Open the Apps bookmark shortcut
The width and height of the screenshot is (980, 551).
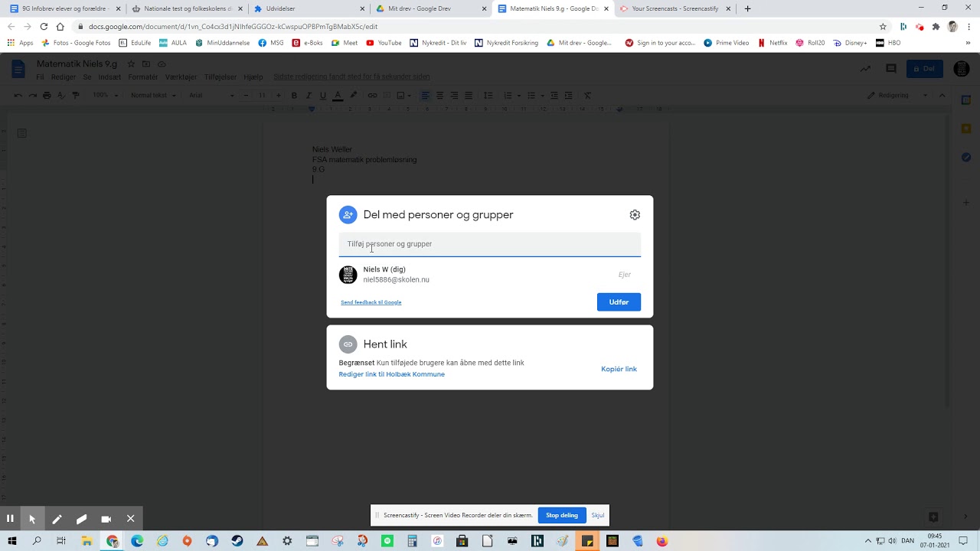click(21, 43)
